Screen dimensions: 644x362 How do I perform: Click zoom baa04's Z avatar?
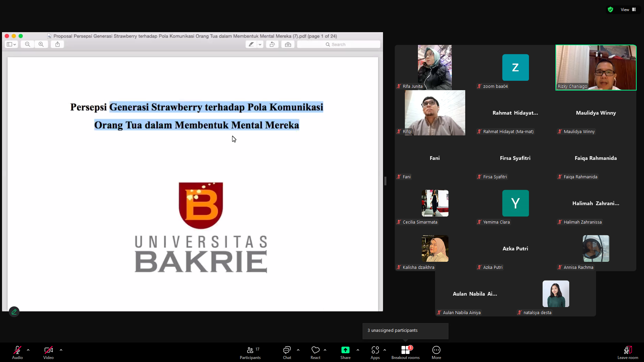pos(516,67)
